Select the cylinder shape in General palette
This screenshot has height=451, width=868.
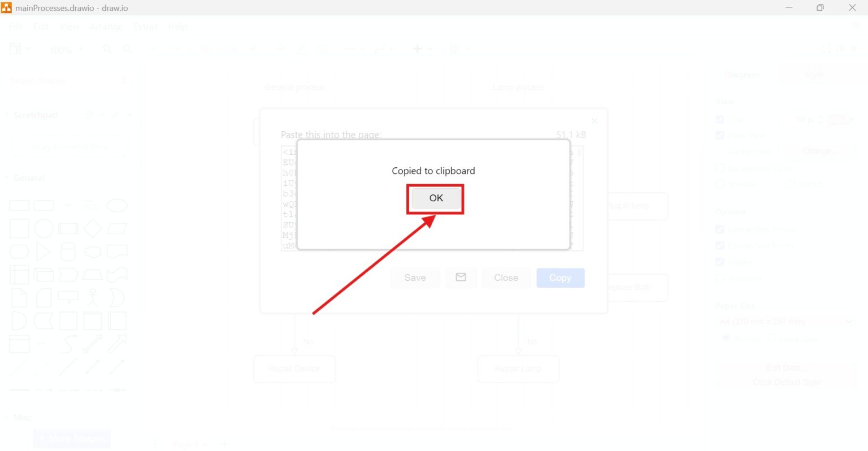click(x=68, y=251)
